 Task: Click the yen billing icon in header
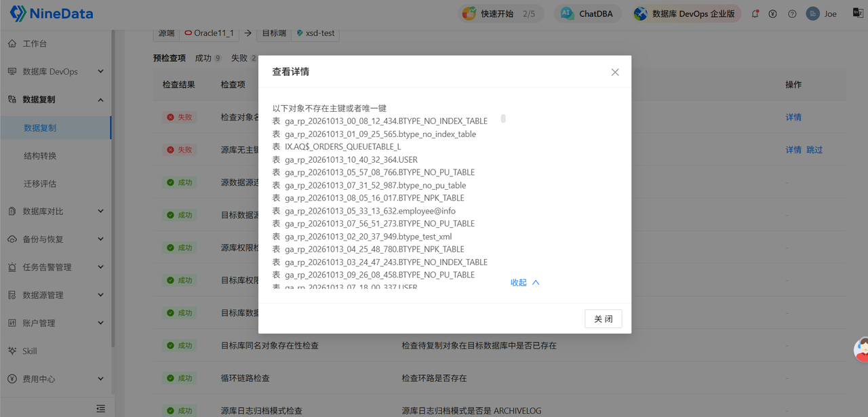pos(772,14)
